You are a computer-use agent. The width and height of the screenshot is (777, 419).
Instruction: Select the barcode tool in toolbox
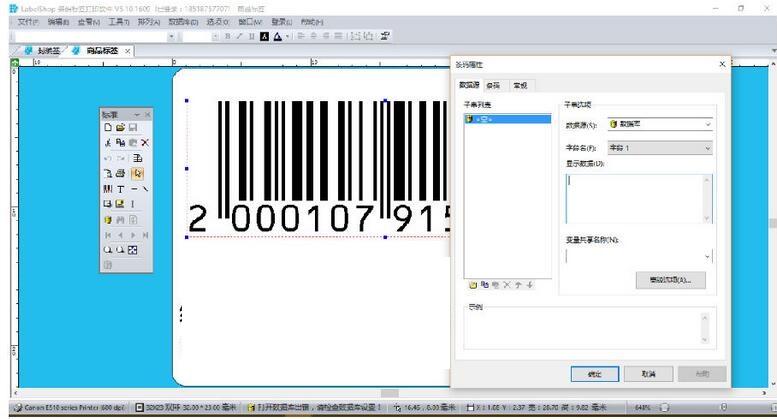coord(109,188)
